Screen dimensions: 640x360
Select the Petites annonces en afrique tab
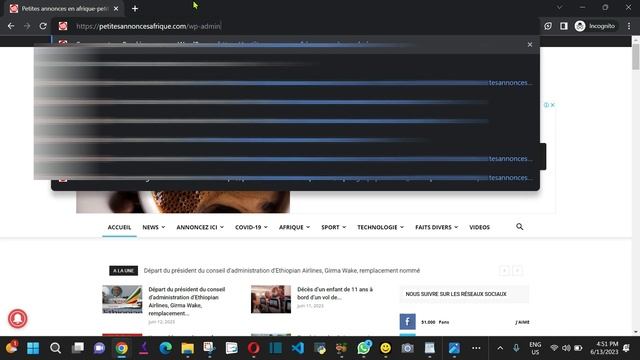pos(64,8)
